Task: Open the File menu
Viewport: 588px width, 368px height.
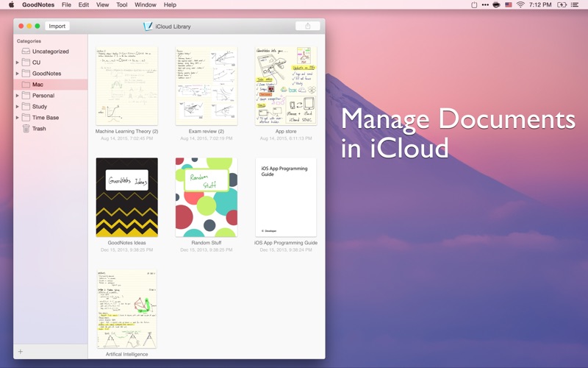Action: pyautogui.click(x=66, y=4)
